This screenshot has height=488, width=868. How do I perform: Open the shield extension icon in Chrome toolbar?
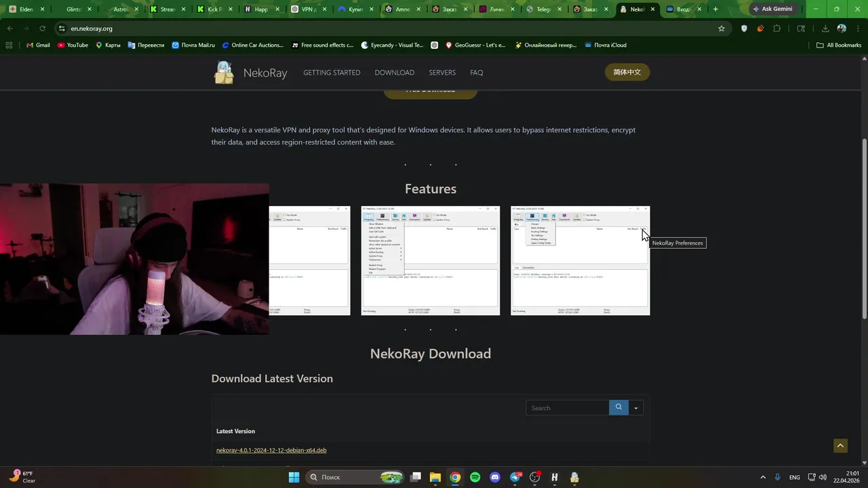coord(744,28)
